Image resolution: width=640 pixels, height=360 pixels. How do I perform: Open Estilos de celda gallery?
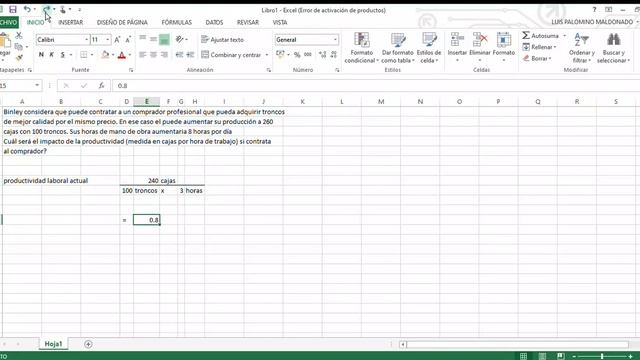(429, 48)
